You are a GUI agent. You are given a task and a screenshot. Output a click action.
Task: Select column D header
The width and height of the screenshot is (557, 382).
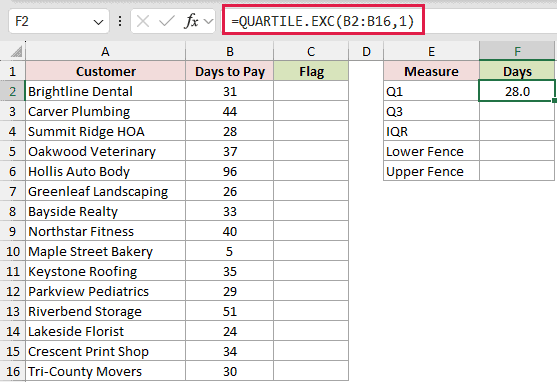[x=366, y=52]
